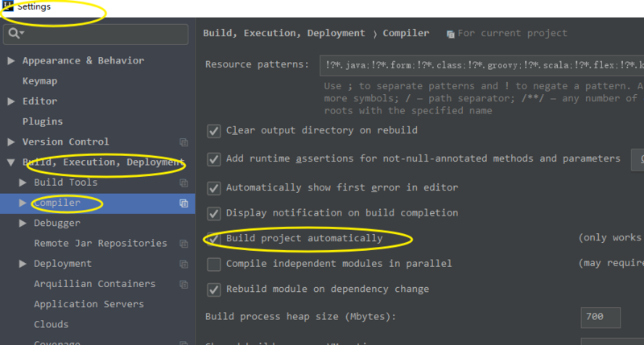Select Debugger in the settings tree
644x345 pixels.
[x=57, y=223]
